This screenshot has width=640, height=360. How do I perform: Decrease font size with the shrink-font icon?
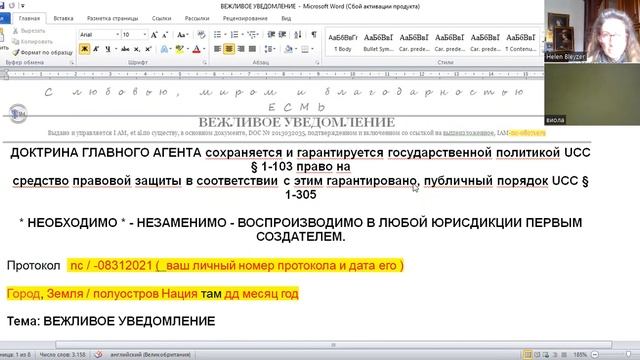click(x=165, y=35)
